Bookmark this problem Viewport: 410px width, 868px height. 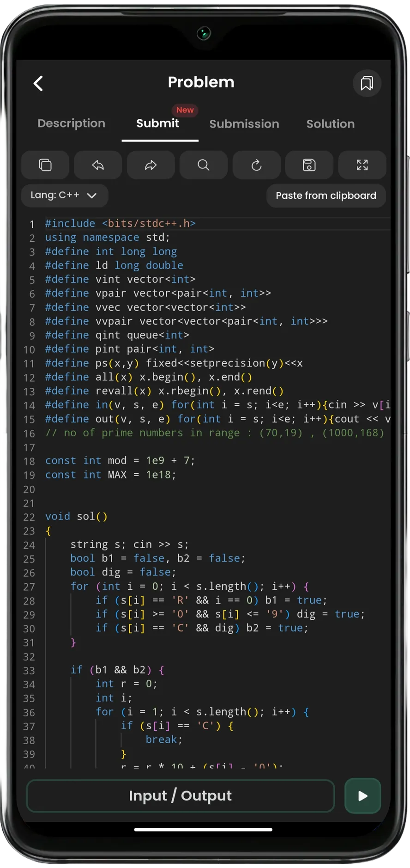tap(367, 83)
